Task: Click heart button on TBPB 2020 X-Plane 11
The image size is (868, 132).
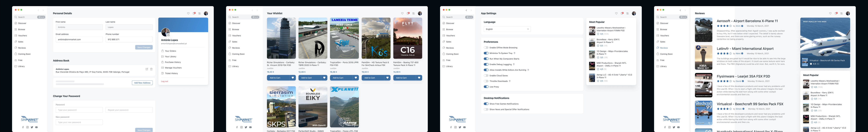Action: pos(325,78)
